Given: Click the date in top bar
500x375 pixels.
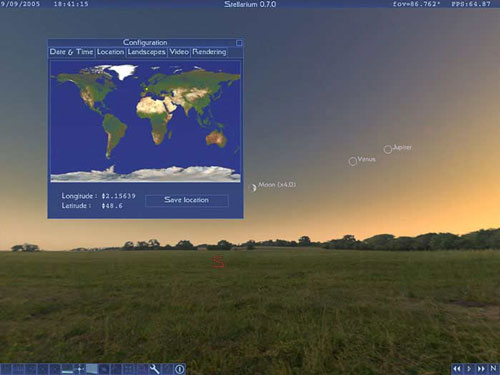Looking at the screenshot, I should tap(20, 4).
